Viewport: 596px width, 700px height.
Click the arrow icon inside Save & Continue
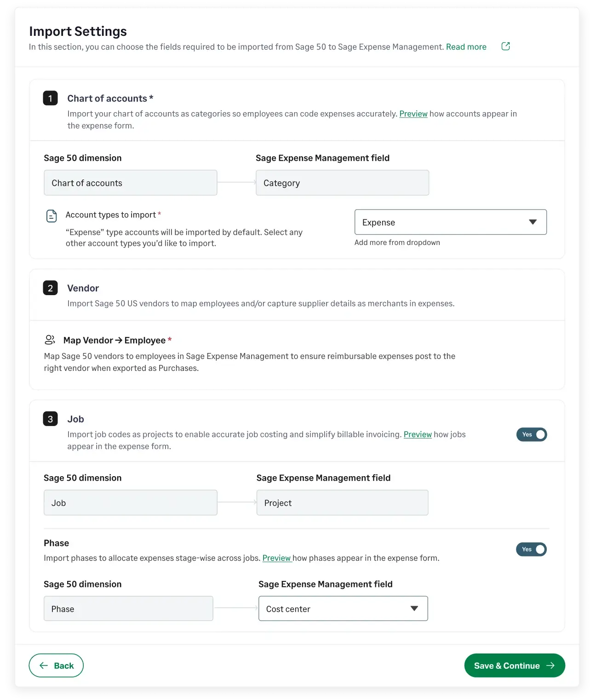[550, 665]
